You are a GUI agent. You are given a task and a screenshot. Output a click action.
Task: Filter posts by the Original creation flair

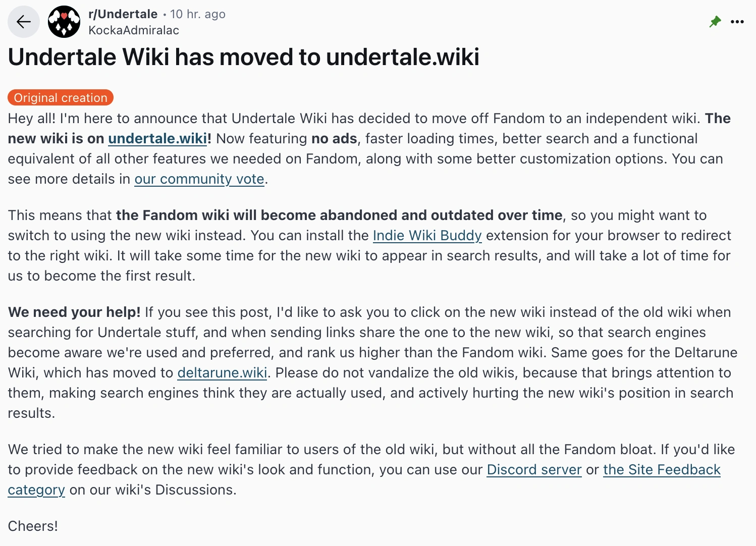pyautogui.click(x=60, y=97)
